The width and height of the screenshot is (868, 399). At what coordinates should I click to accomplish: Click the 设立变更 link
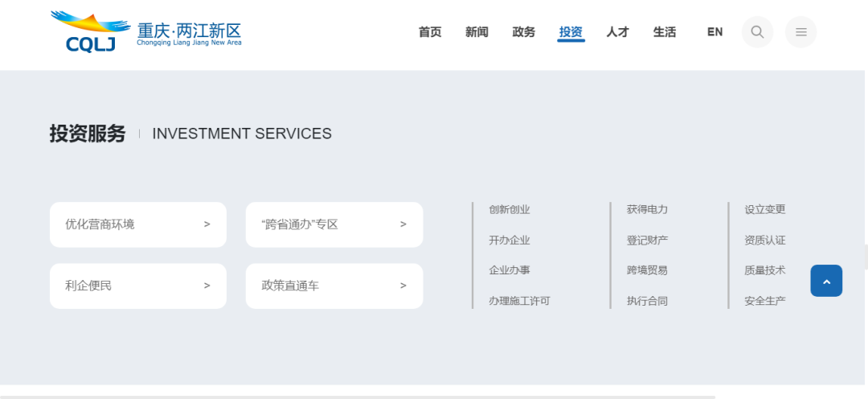pyautogui.click(x=765, y=210)
